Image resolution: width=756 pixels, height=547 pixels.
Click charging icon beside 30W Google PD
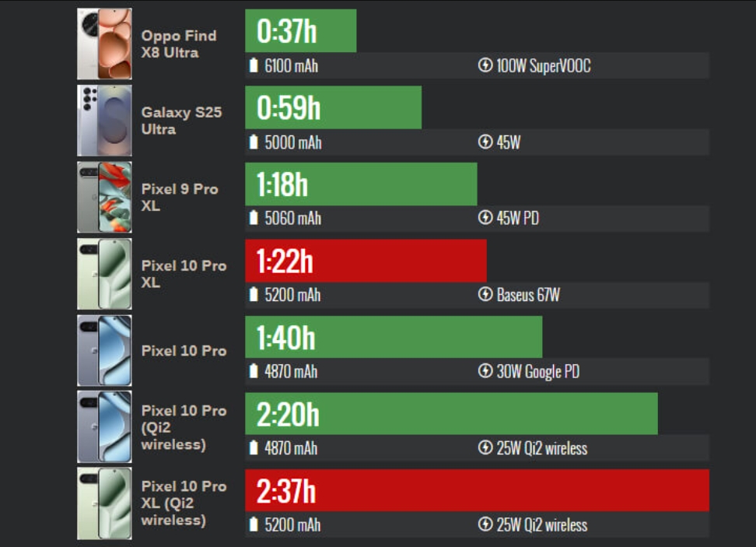[x=485, y=372]
